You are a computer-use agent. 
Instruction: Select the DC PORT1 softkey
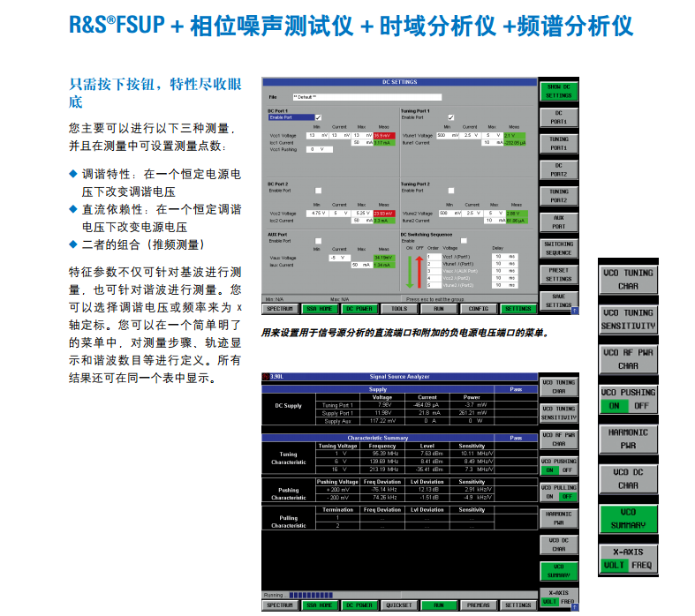point(558,117)
